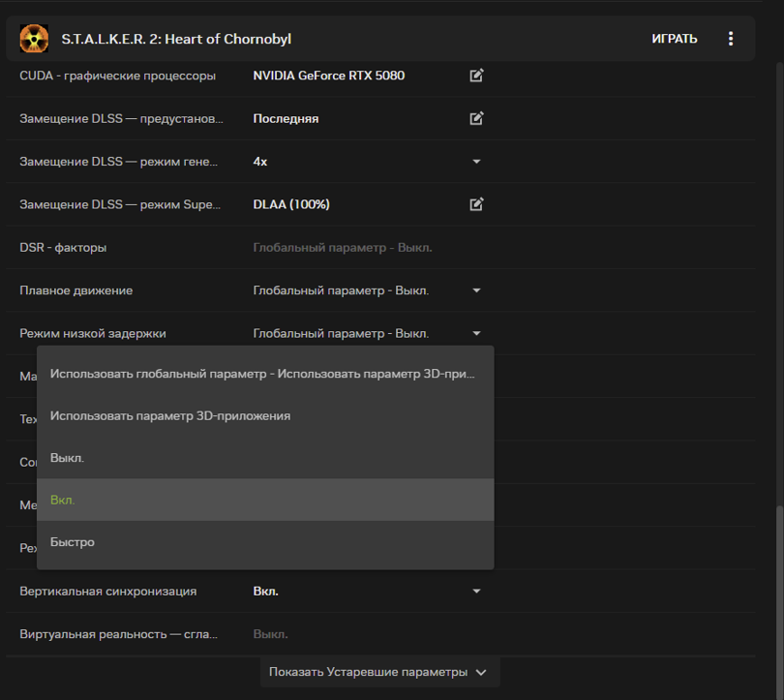The height and width of the screenshot is (700, 784).
Task: Open the Плавное движение dropdown
Action: (476, 290)
